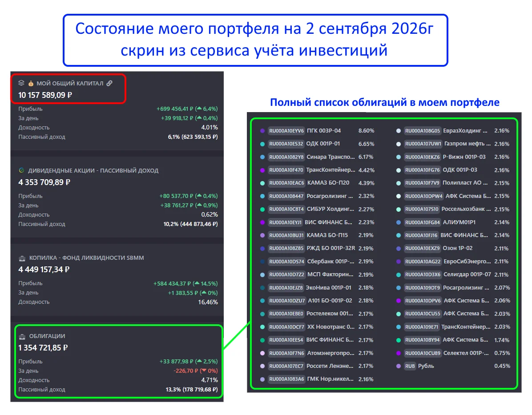Select the КАМАЗ БО-П15 bond name
Image resolution: width=532 pixels, height=415 pixels.
(327, 235)
